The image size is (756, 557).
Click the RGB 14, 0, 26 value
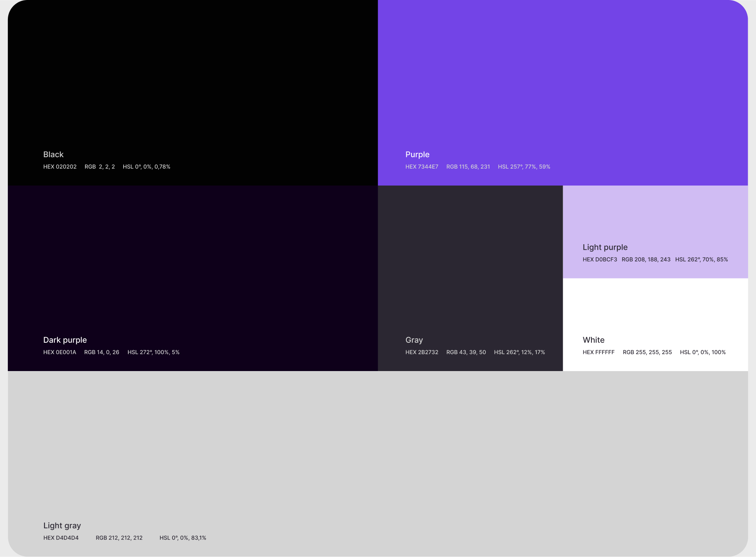pyautogui.click(x=102, y=352)
